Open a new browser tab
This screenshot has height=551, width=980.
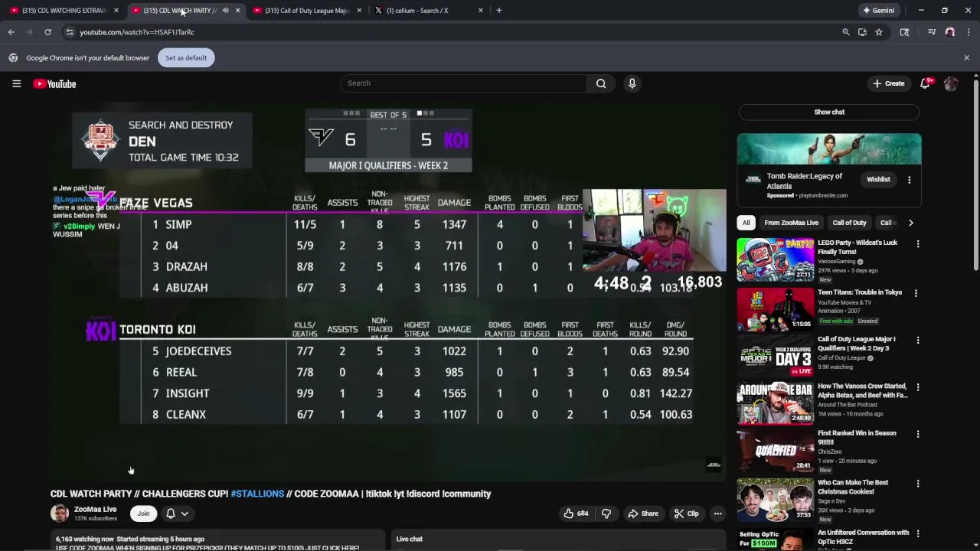(x=499, y=10)
